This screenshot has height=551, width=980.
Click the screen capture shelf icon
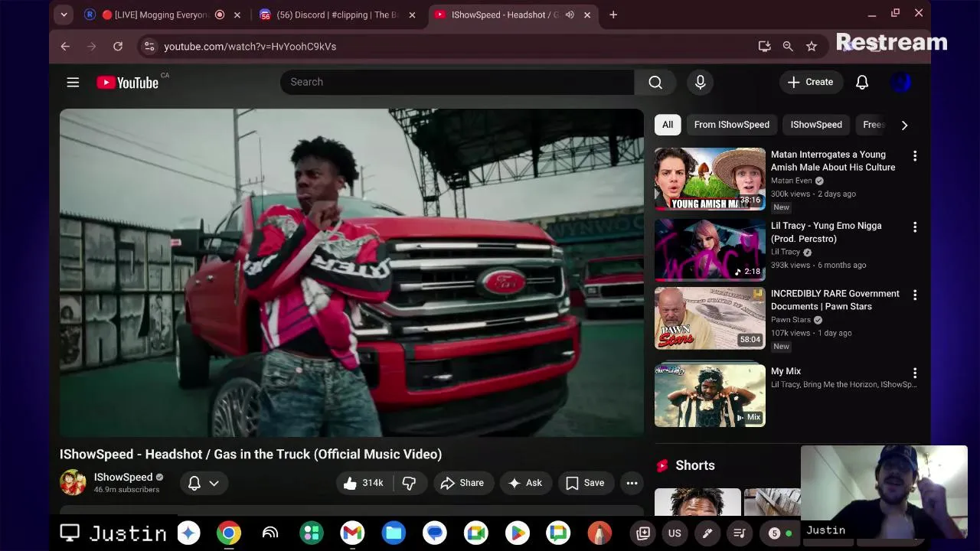(643, 533)
